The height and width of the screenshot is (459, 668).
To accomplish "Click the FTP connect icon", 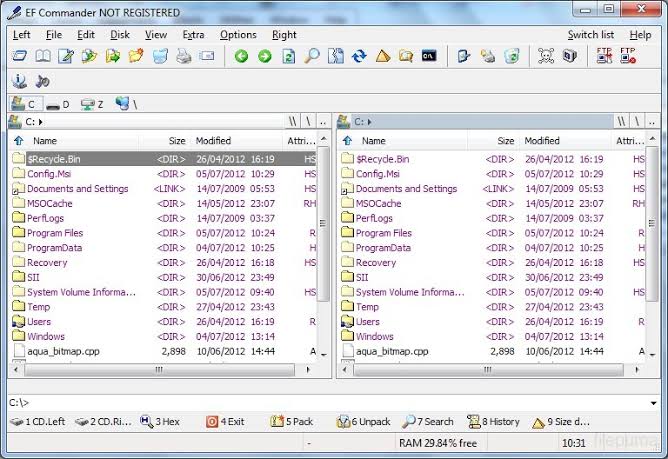I will click(x=604, y=55).
